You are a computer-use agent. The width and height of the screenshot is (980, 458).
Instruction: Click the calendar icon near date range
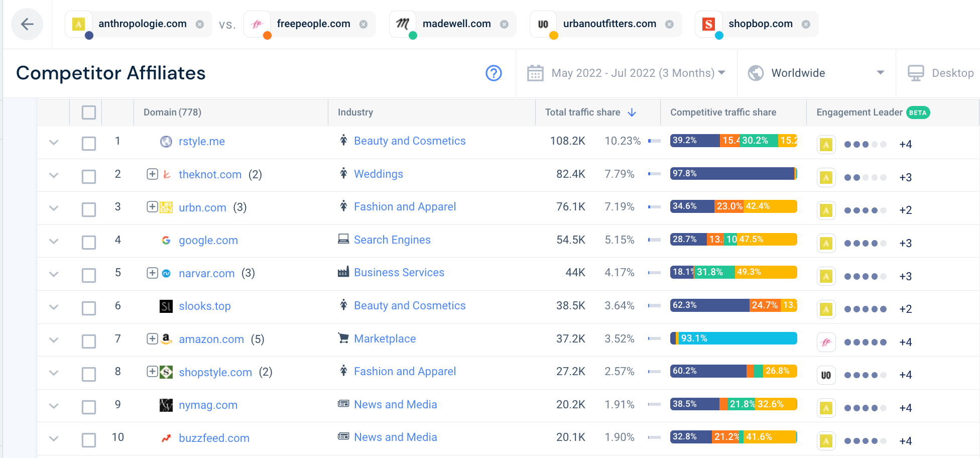(535, 73)
